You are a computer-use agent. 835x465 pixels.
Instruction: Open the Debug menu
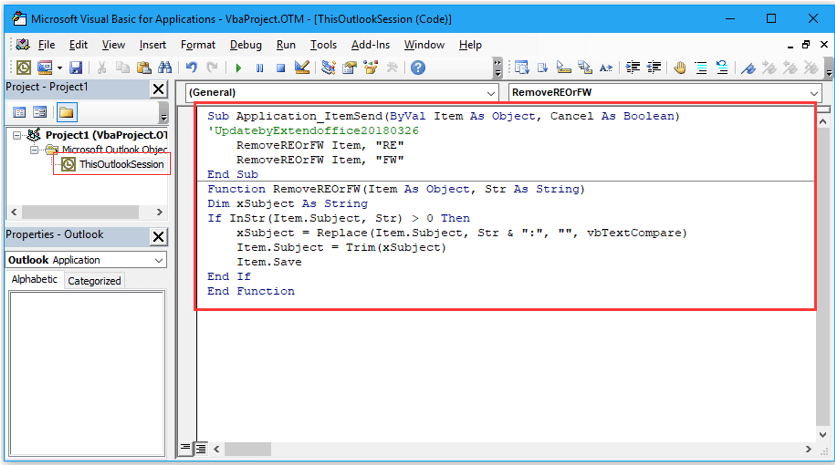point(245,45)
